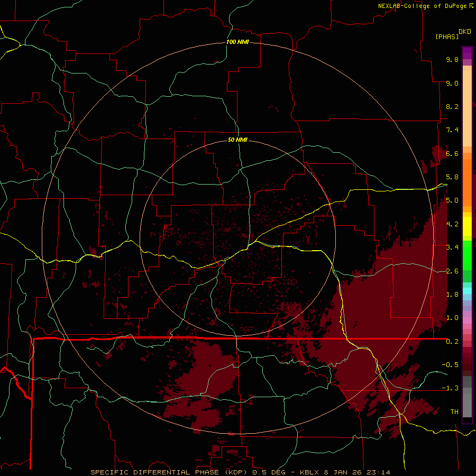Pick the orange segment of the color scale

[467, 182]
